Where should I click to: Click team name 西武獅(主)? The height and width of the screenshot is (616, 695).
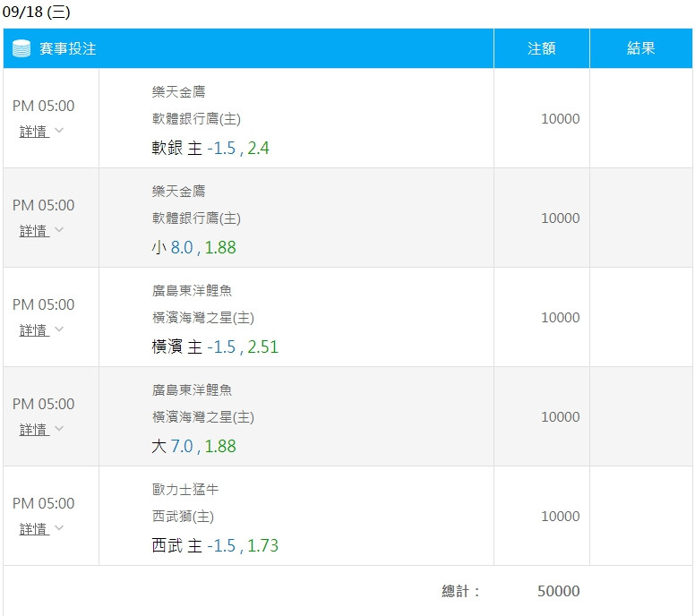click(x=183, y=517)
